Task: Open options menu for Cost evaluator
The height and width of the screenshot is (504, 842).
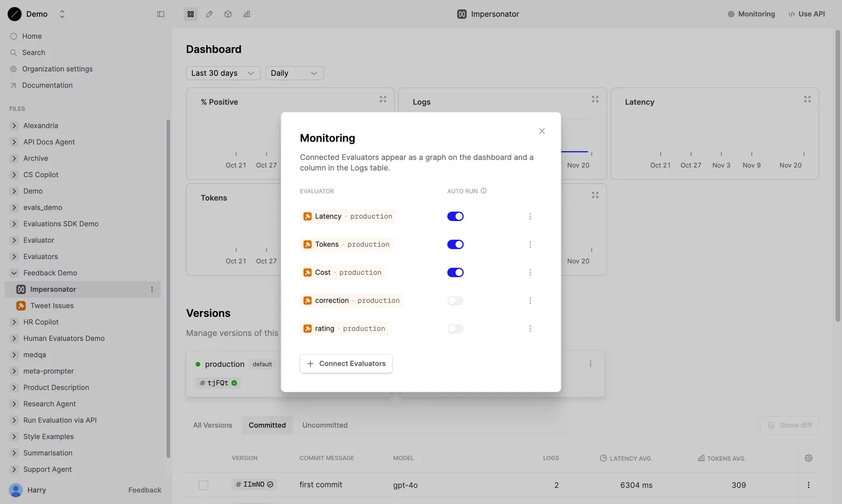Action: (x=530, y=273)
